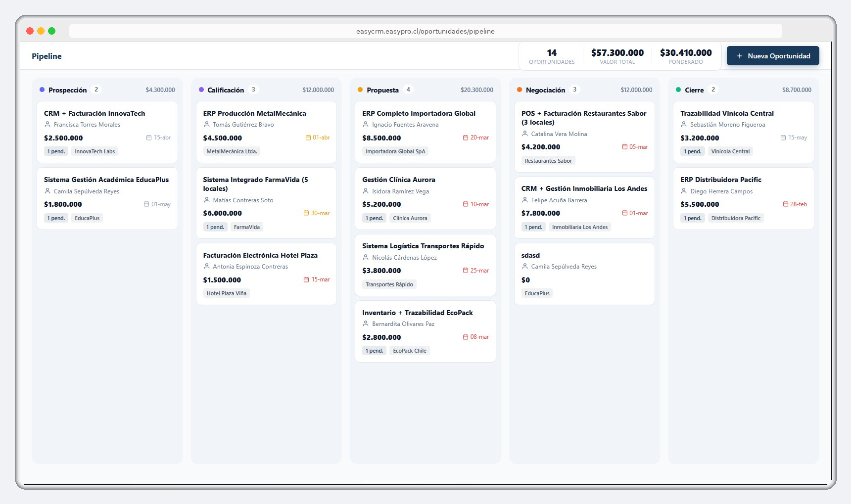Viewport: 851px width, 504px height.
Task: Select the Negociación column header
Action: (x=546, y=90)
